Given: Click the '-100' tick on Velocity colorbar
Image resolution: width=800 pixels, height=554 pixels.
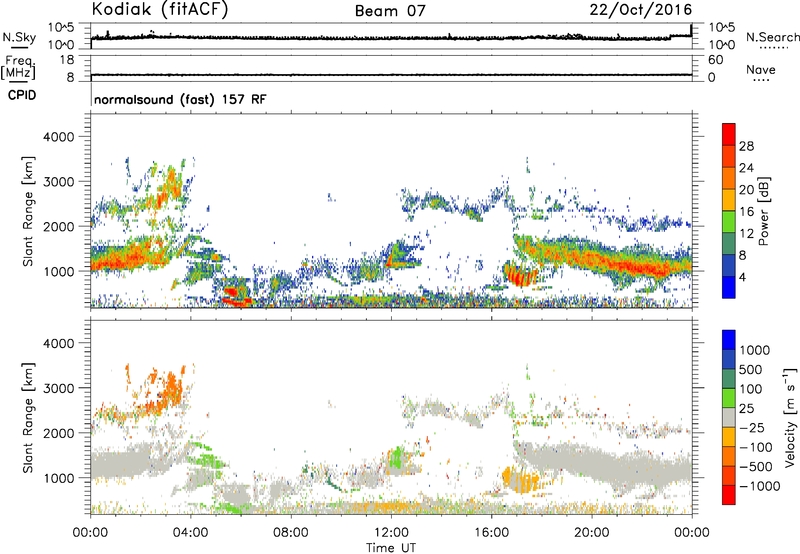Looking at the screenshot, I should pos(756,447).
